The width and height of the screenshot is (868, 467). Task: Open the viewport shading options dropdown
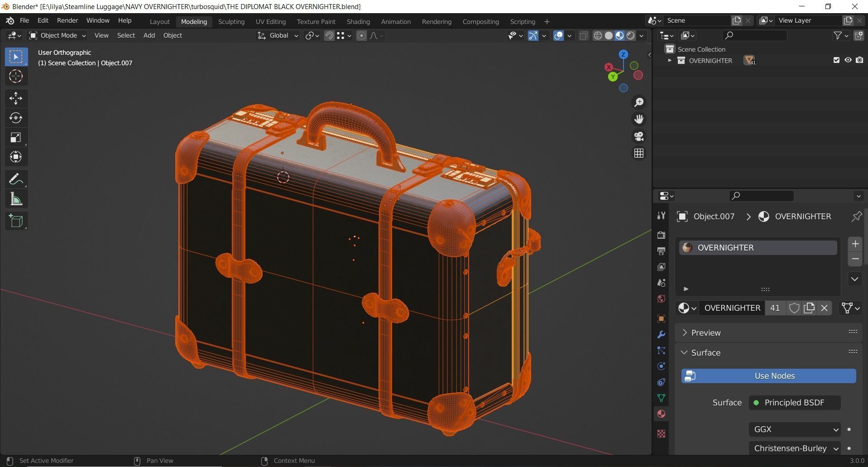(x=641, y=35)
